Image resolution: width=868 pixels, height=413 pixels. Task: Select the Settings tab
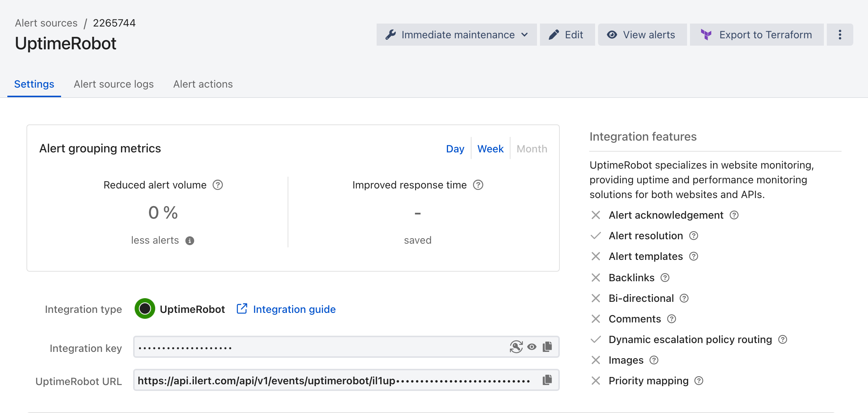coord(34,84)
